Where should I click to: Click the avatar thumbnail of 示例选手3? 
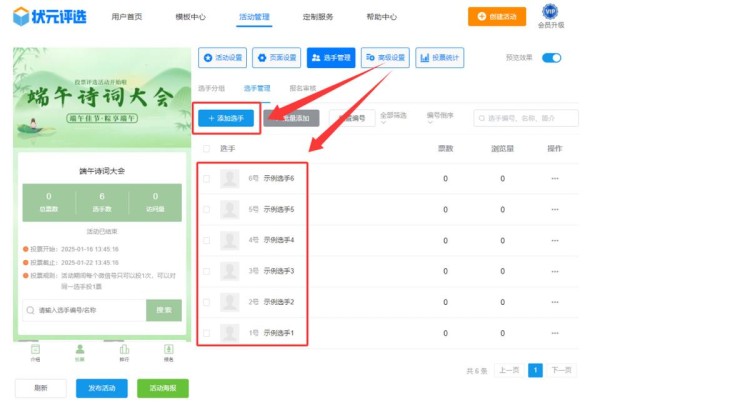pyautogui.click(x=232, y=271)
